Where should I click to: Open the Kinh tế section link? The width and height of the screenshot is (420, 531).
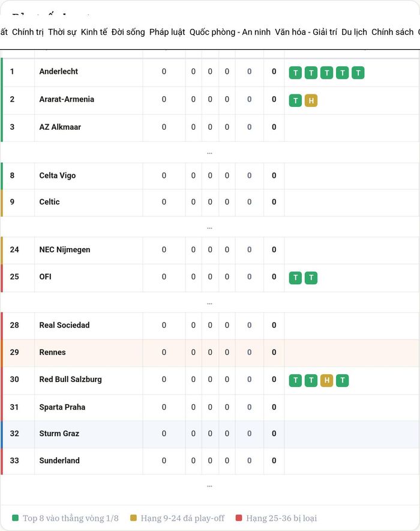pyautogui.click(x=94, y=32)
